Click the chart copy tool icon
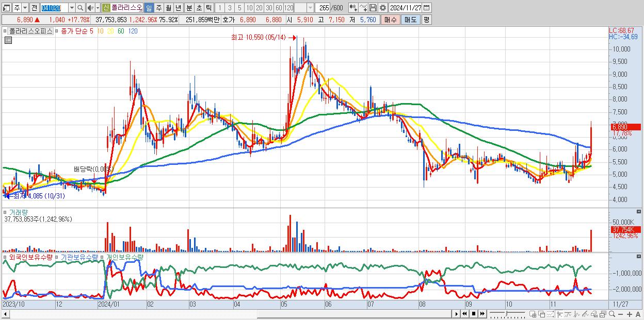 click(x=603, y=314)
